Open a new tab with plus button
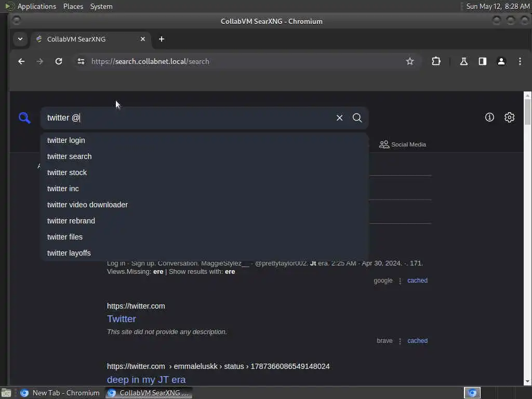Image resolution: width=532 pixels, height=399 pixels. [162, 39]
